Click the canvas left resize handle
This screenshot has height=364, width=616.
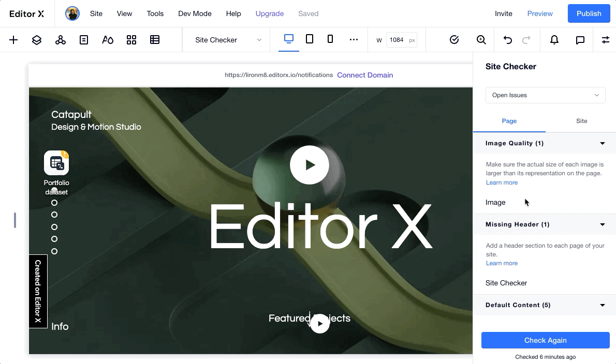coord(15,220)
